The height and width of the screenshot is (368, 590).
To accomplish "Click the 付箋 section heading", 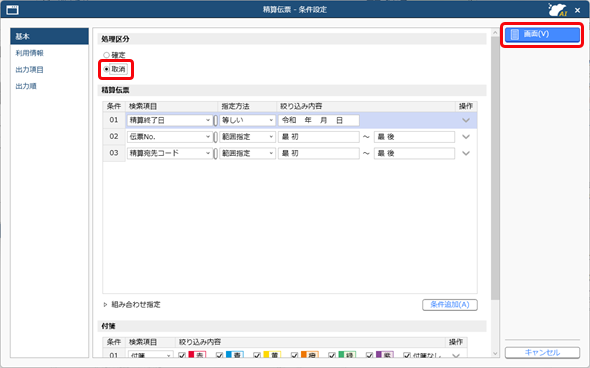I will pyautogui.click(x=108, y=326).
